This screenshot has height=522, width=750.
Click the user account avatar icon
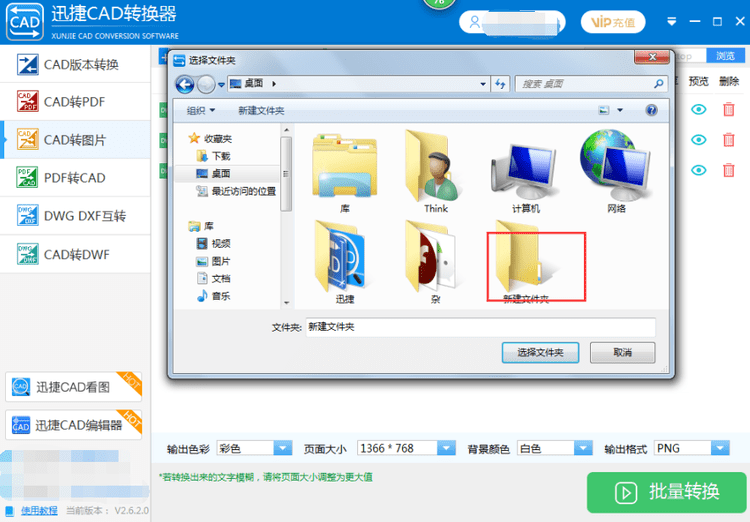pyautogui.click(x=474, y=22)
